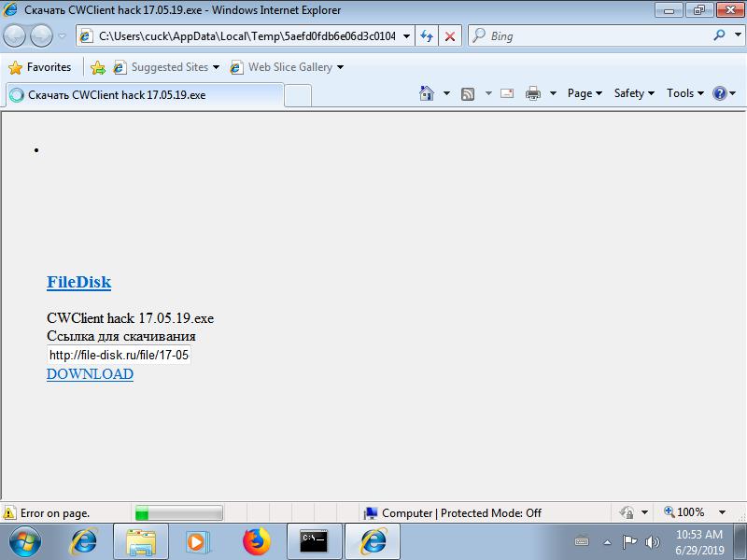Open the recent pages dropdown arrow

pos(63,35)
